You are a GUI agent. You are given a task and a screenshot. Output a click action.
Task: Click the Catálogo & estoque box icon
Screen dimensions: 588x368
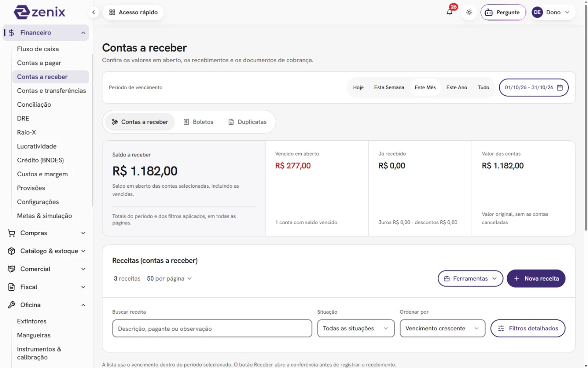(x=11, y=251)
